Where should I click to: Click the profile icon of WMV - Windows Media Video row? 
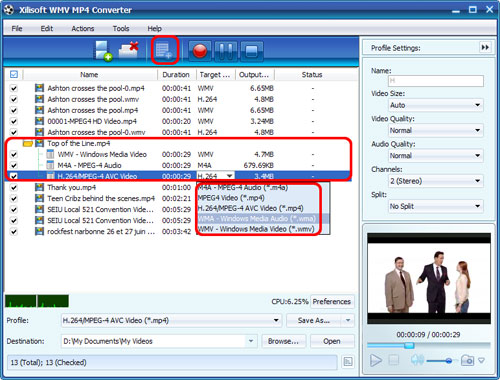pyautogui.click(x=50, y=154)
